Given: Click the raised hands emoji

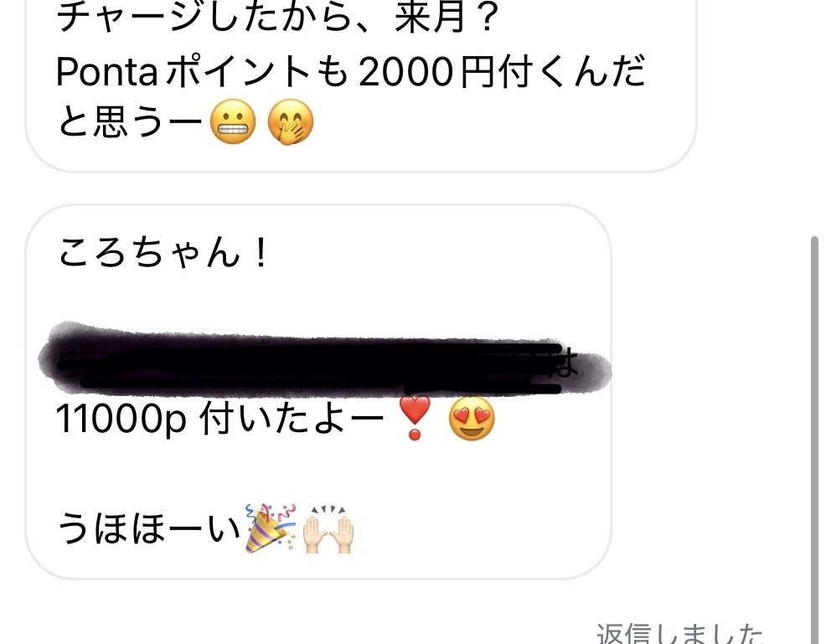Looking at the screenshot, I should (x=328, y=530).
